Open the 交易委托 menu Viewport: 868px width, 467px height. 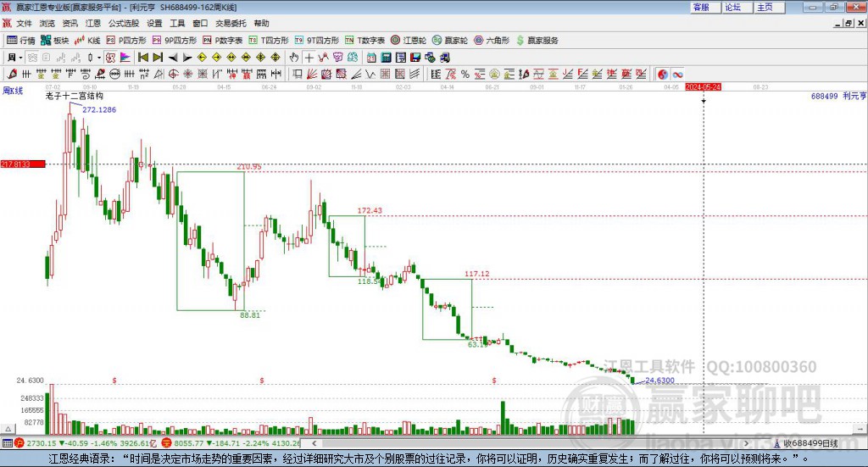pos(231,23)
